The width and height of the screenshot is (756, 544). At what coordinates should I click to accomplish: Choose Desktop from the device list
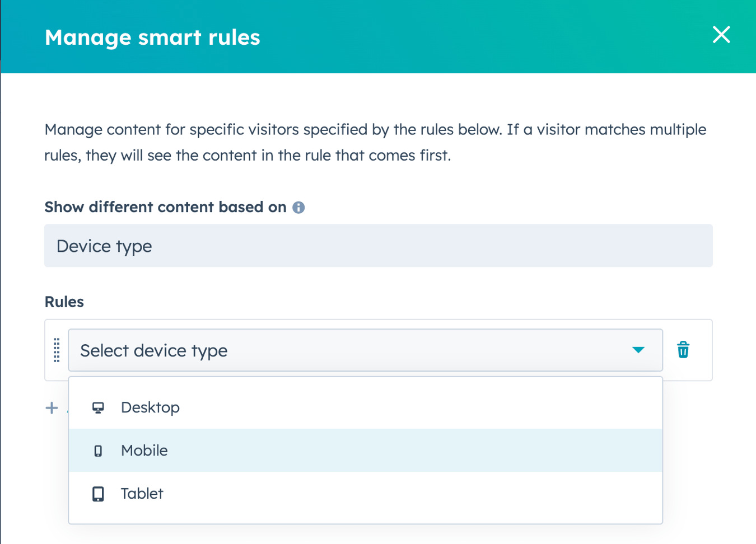(365, 407)
